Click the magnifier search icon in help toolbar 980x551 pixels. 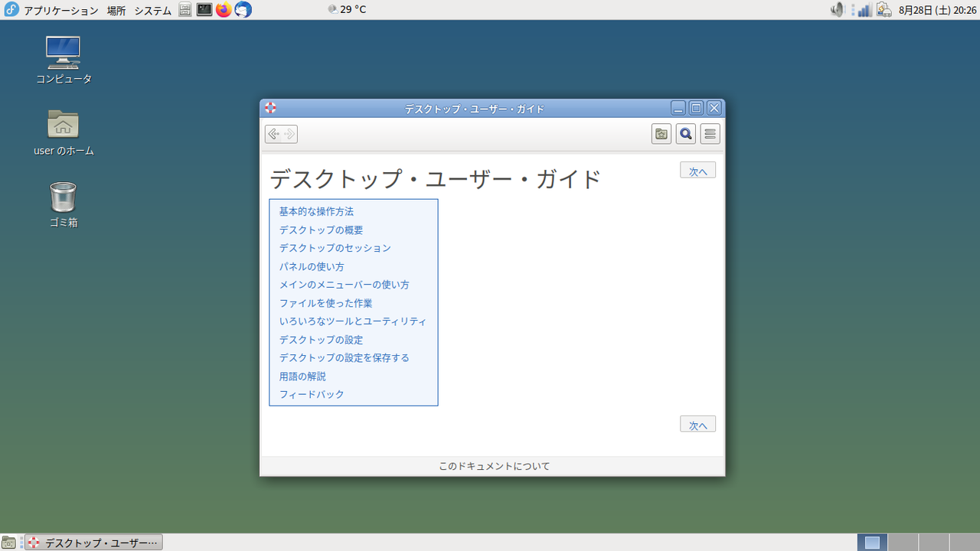686,134
